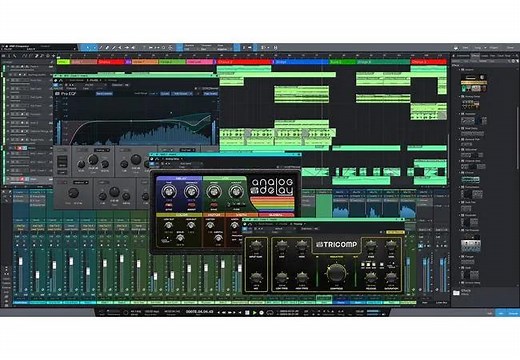
Task: Expand the Chorus browser folder
Action: [459, 173]
